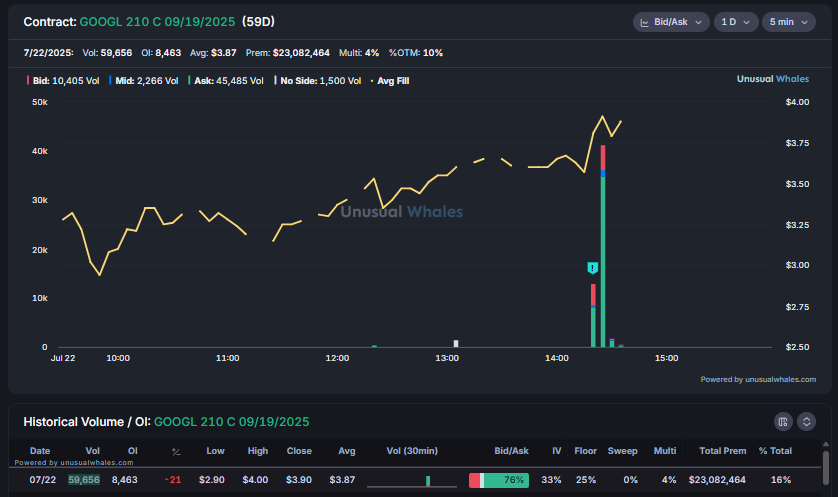Click the -21 change value in the 07/22 row
The image size is (838, 497).
pyautogui.click(x=173, y=480)
